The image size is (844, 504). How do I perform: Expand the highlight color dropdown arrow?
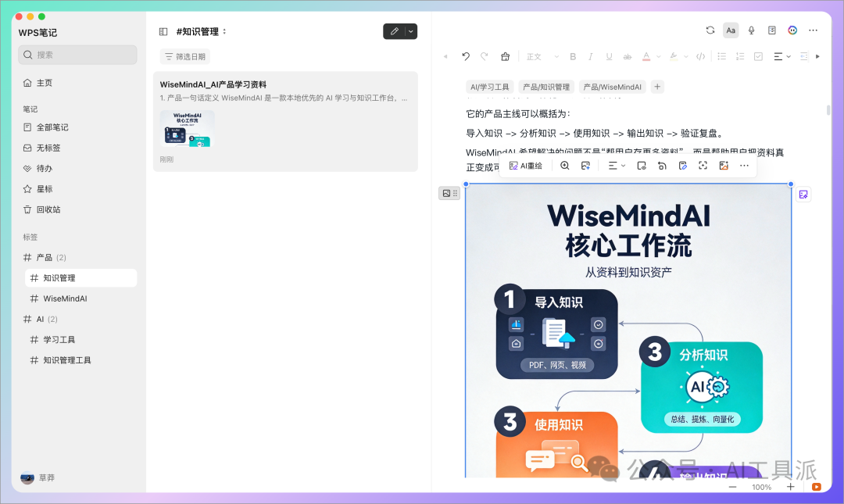pyautogui.click(x=686, y=56)
